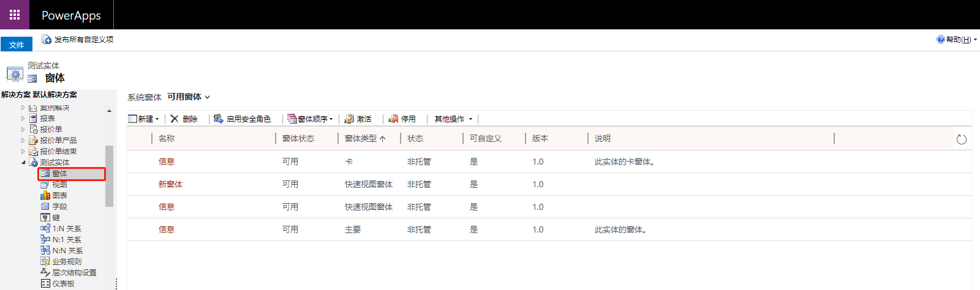The width and height of the screenshot is (980, 290).
Task: Open the 窗体顺序 dropdown menu
Action: [x=331, y=119]
